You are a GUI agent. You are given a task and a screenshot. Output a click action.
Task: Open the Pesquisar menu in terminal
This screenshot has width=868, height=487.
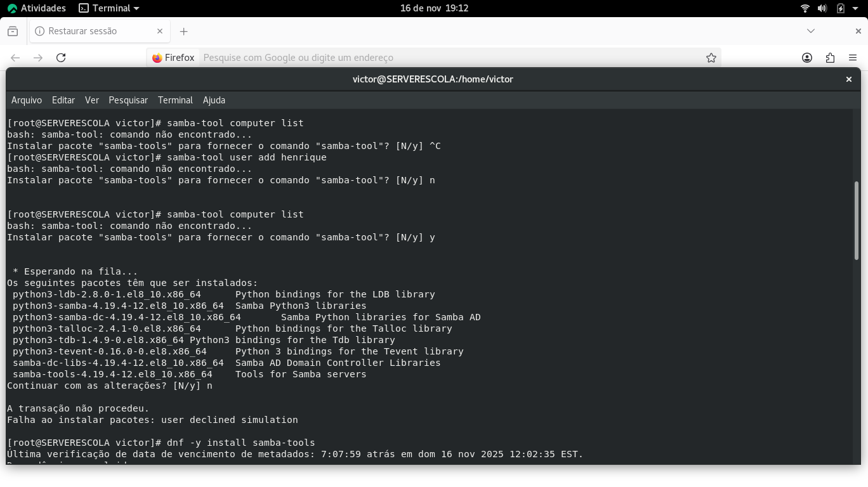click(128, 100)
